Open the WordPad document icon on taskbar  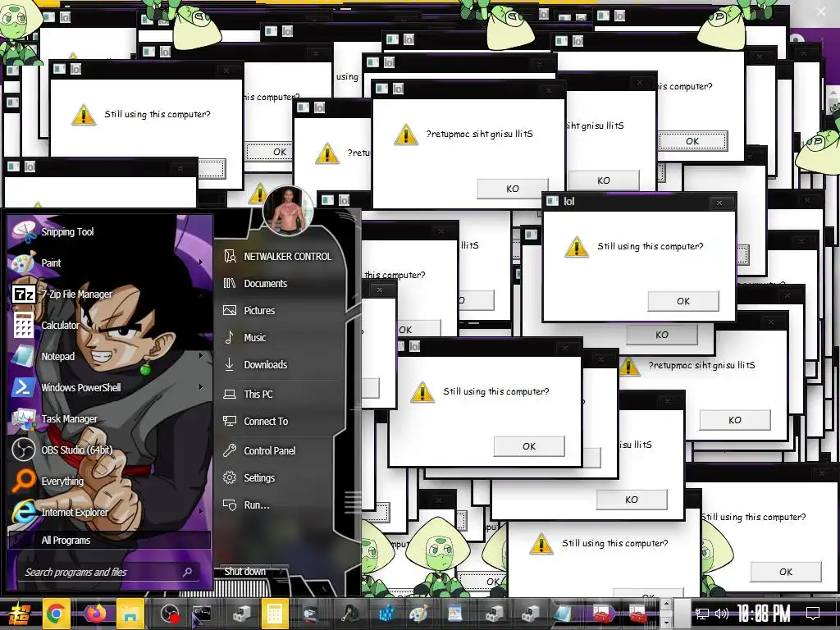point(454,614)
